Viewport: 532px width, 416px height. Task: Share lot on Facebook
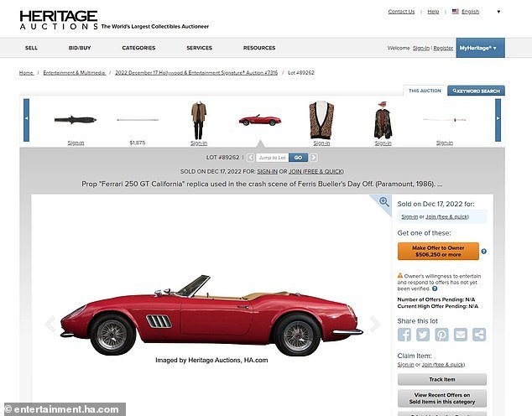pyautogui.click(x=404, y=335)
